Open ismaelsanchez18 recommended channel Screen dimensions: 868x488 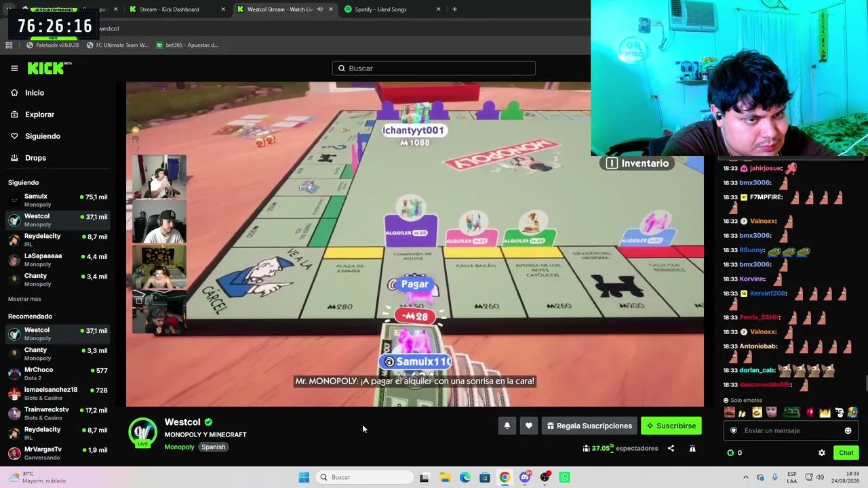pos(58,393)
